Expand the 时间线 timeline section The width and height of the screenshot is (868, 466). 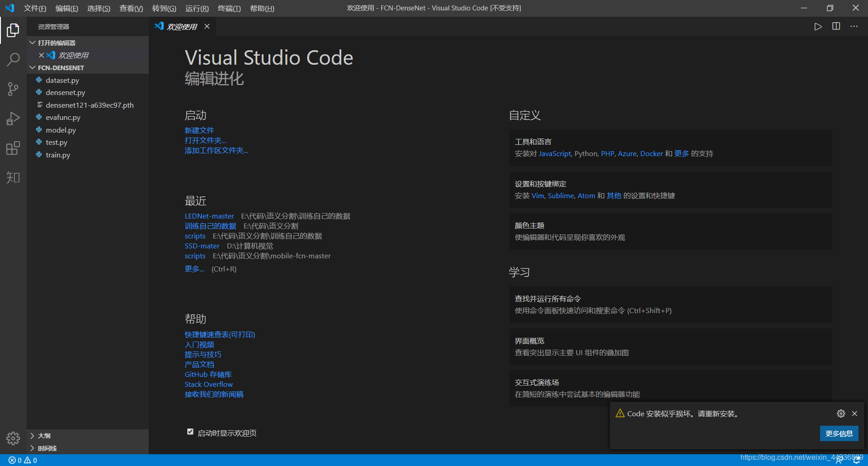[x=88, y=448]
